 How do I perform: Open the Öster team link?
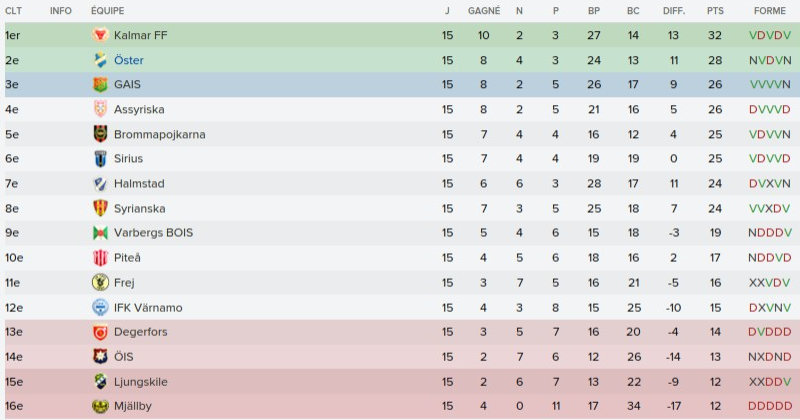point(128,60)
